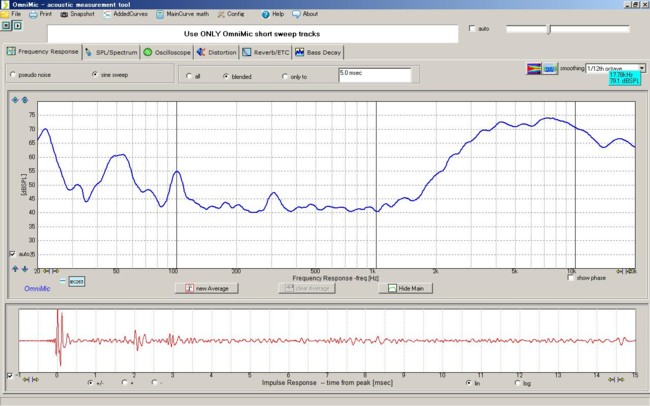Click the record-style button below File
The width and height of the screenshot is (650, 406).
(x=6, y=25)
